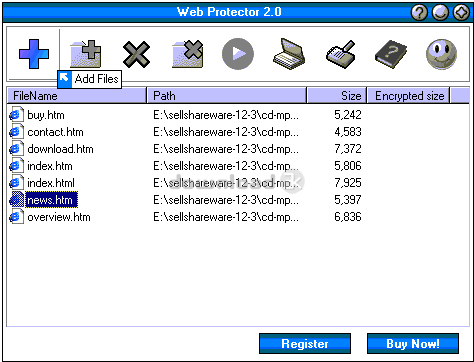Click the question mark button in title bar
474x362 pixels.
tap(419, 13)
